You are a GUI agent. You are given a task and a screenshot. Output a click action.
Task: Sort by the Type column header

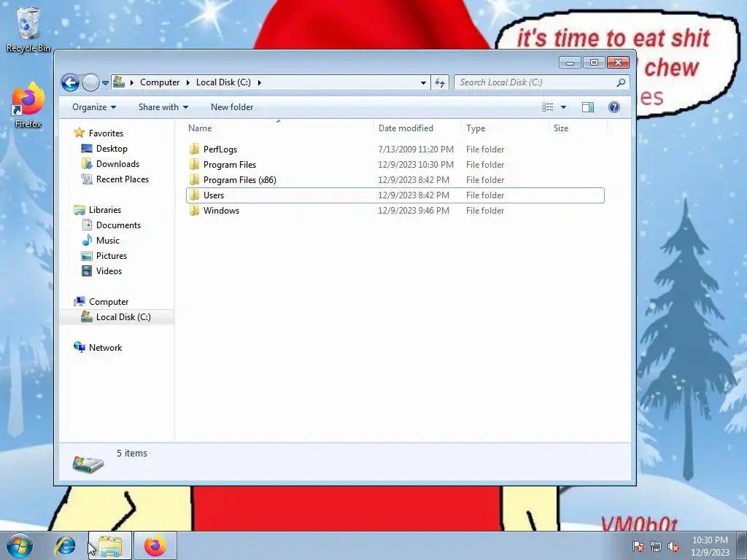505,128
